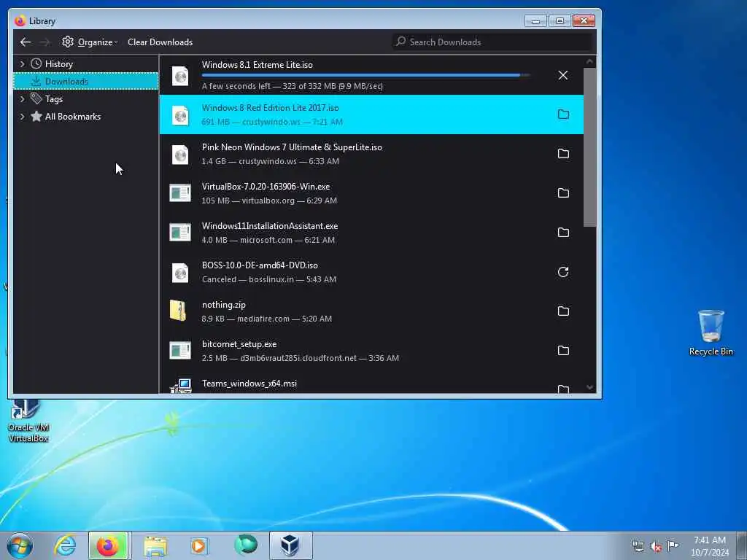Click the Teams_windows_x64.msi installer icon
747x560 pixels.
(x=181, y=386)
